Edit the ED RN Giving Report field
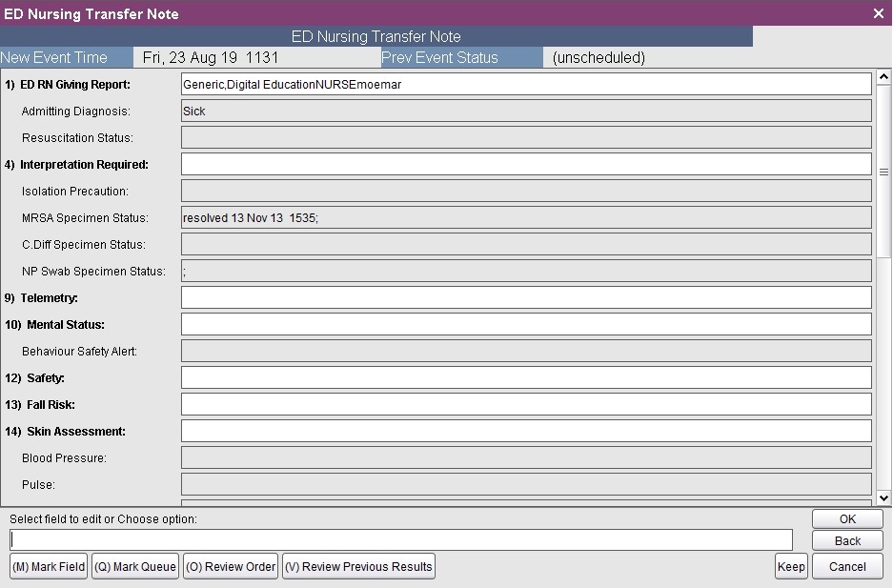The width and height of the screenshot is (893, 588). (524, 84)
